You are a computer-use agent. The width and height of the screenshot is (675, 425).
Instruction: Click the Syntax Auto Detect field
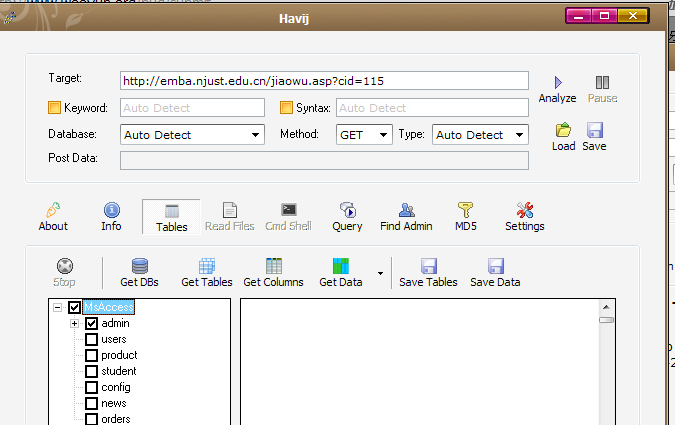coord(432,108)
